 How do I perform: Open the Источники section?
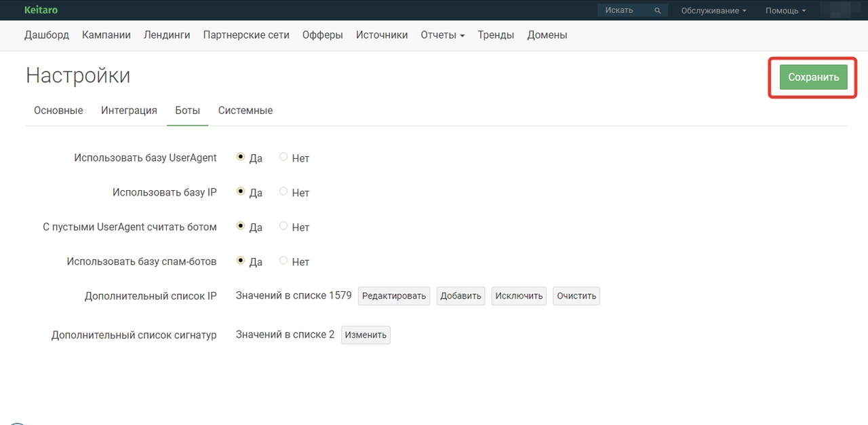(382, 35)
